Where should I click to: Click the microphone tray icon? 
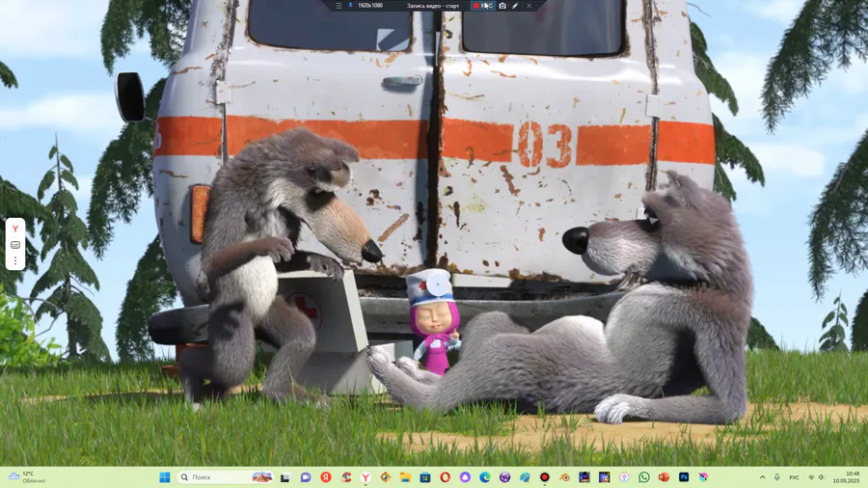777,477
